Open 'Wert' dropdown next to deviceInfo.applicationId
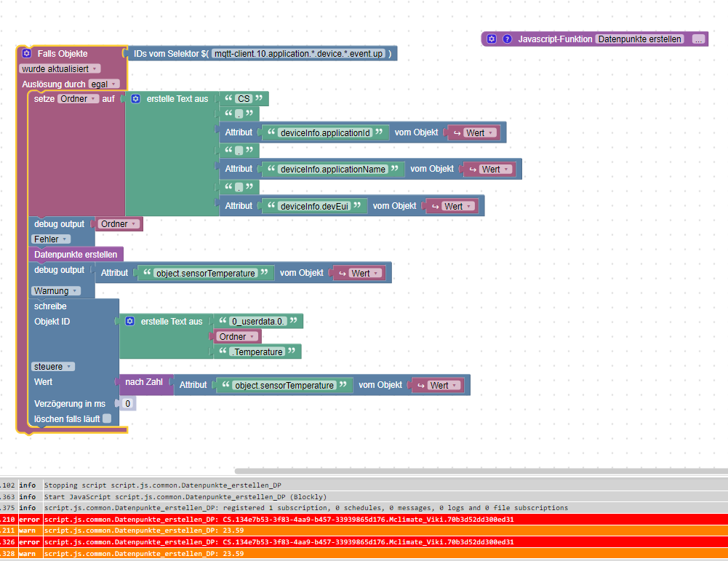728x564 pixels. click(480, 133)
